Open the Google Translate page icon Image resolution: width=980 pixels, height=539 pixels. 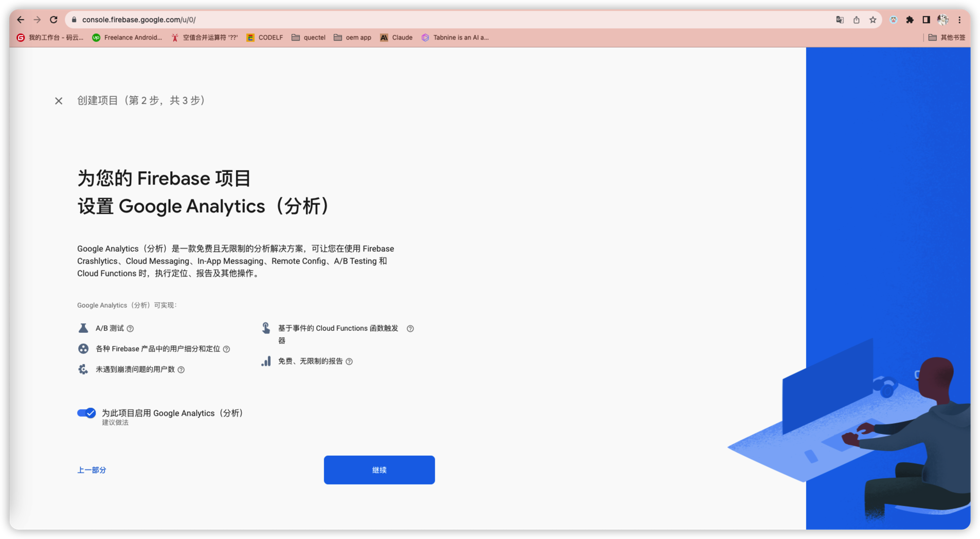tap(840, 20)
